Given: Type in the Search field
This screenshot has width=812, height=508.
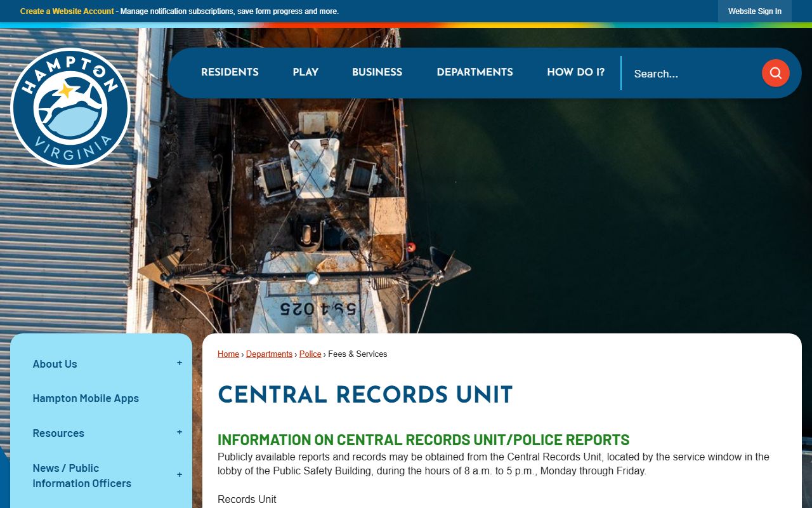Looking at the screenshot, I should pos(690,74).
